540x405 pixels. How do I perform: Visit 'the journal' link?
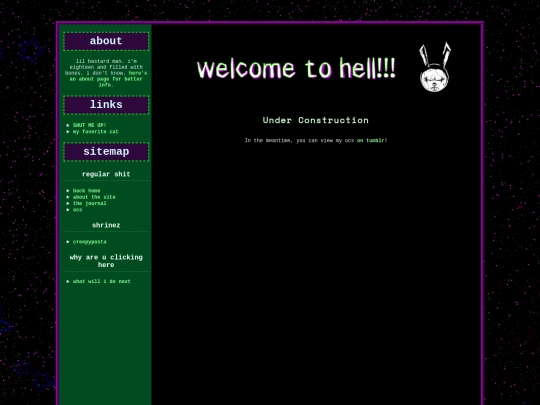pyautogui.click(x=90, y=203)
